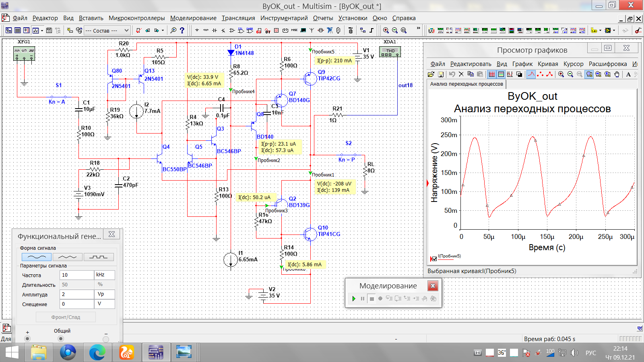Close the Моделирование panel with red X
Image resolution: width=644 pixels, height=362 pixels.
(433, 286)
